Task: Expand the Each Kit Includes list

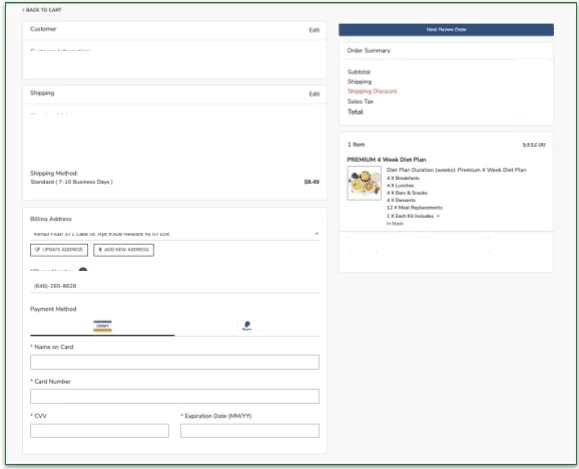Action: coord(438,216)
